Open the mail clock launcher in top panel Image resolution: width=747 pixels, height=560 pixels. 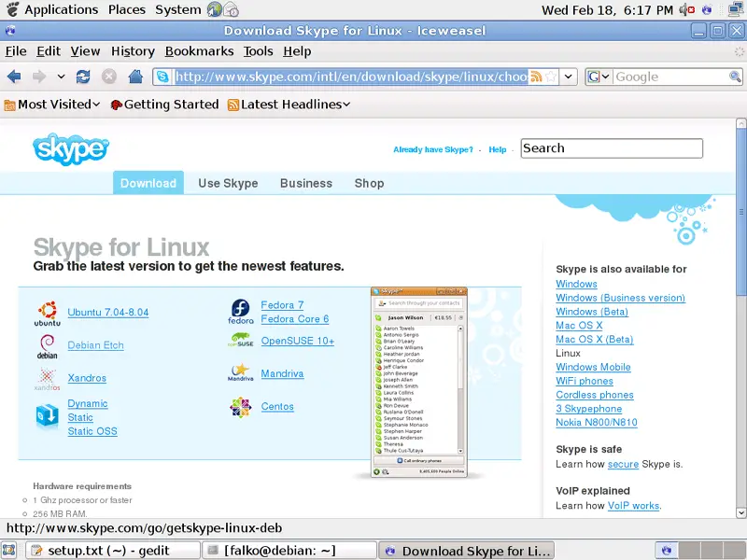(231, 9)
